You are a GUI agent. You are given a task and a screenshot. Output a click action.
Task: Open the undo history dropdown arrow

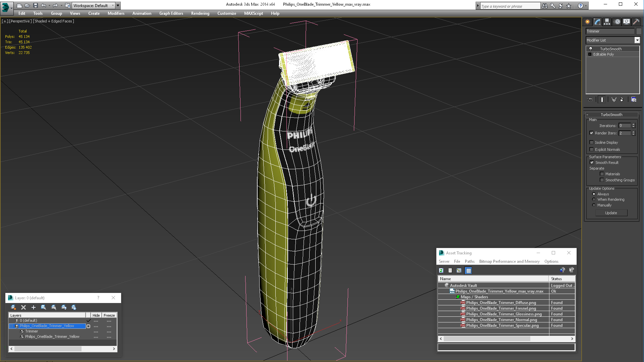[49, 5]
